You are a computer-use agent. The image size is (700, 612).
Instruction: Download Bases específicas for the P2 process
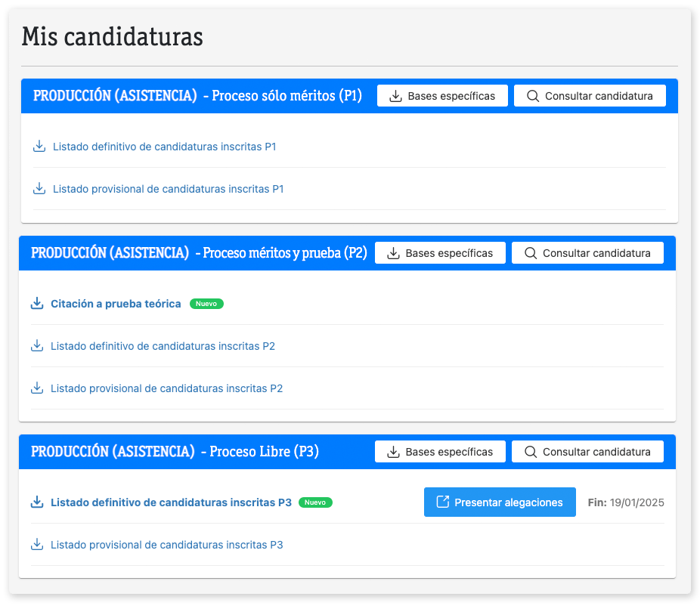(440, 253)
